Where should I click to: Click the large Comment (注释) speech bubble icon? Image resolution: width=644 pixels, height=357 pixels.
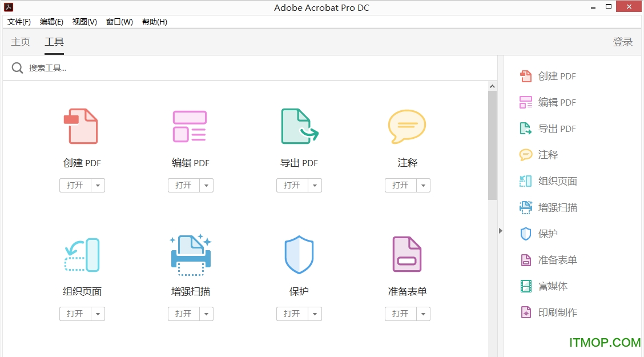click(x=407, y=127)
